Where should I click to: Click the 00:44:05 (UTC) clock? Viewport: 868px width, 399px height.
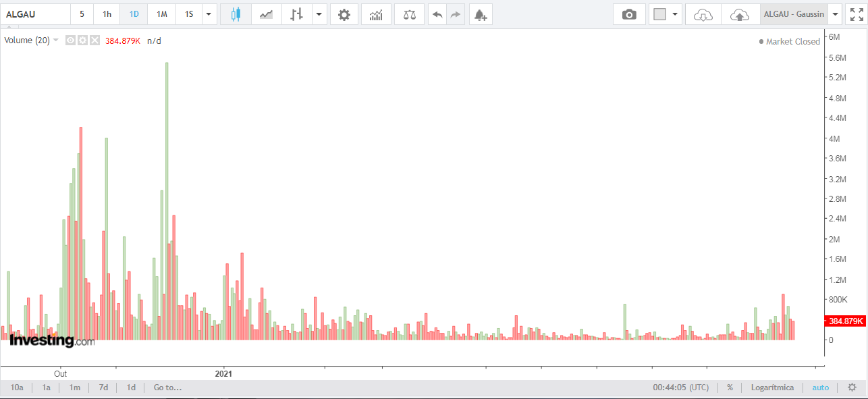click(681, 388)
